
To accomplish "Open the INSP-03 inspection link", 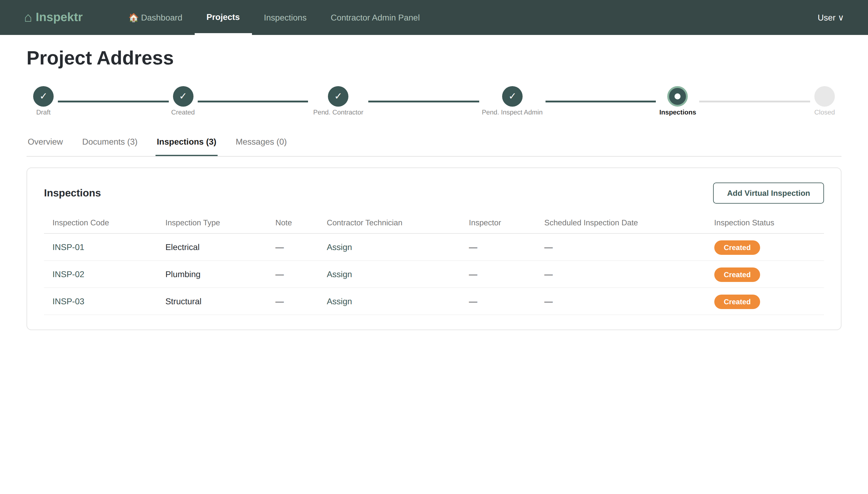I will (68, 302).
